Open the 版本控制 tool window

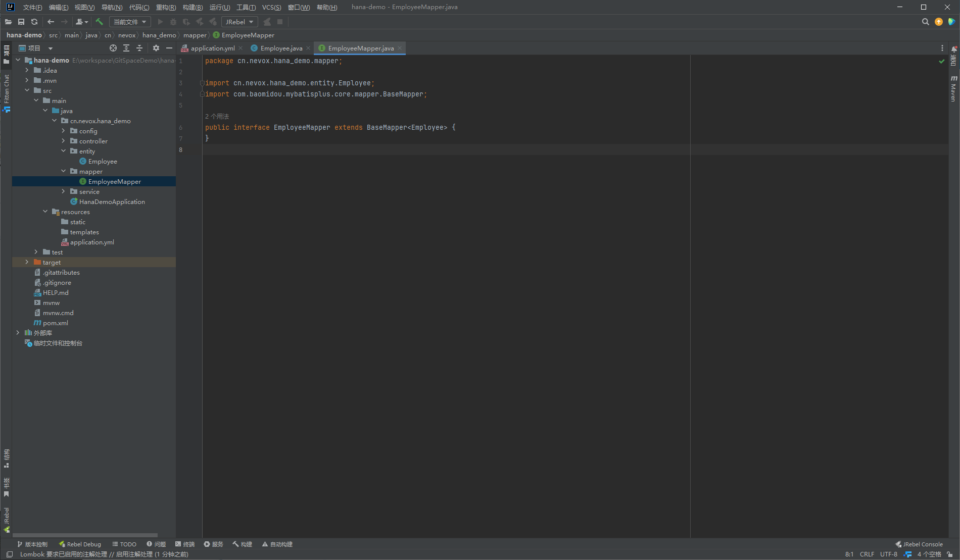(32, 544)
